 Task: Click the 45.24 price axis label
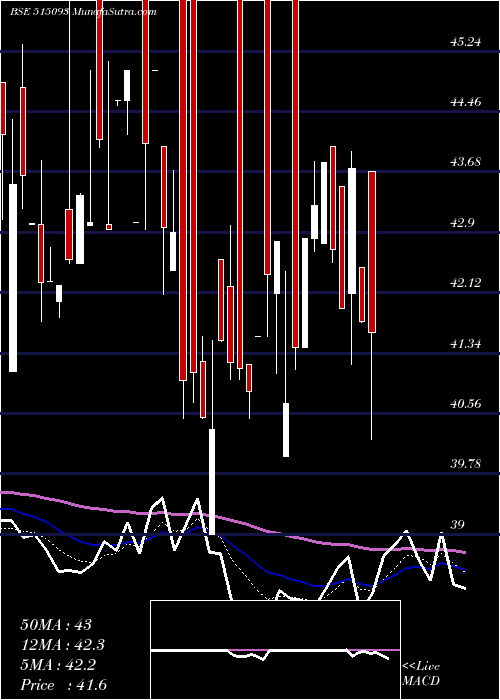(466, 42)
